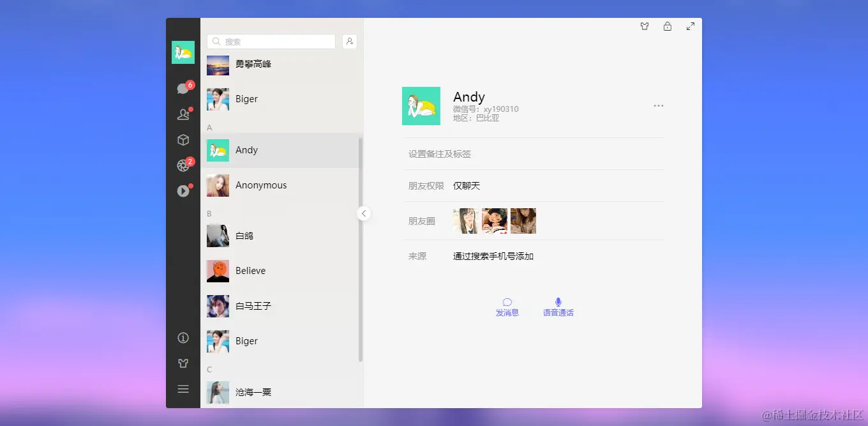Screen dimensions: 868x426
Task: Collapse the contact list with the chevron
Action: [364, 213]
